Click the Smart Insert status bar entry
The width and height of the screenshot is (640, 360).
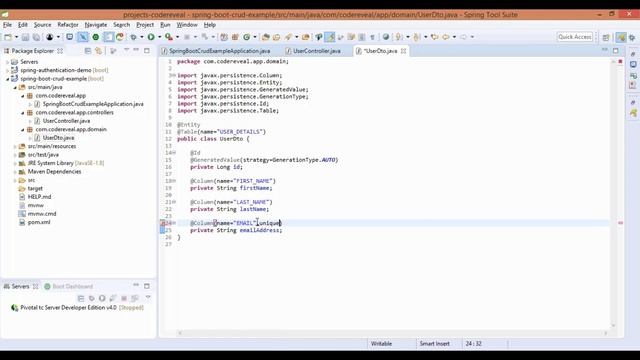(x=435, y=344)
